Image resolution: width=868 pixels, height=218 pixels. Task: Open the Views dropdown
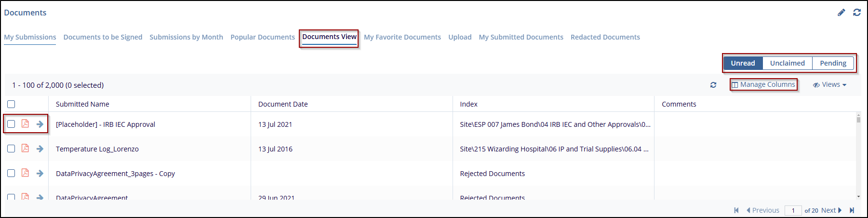point(830,85)
